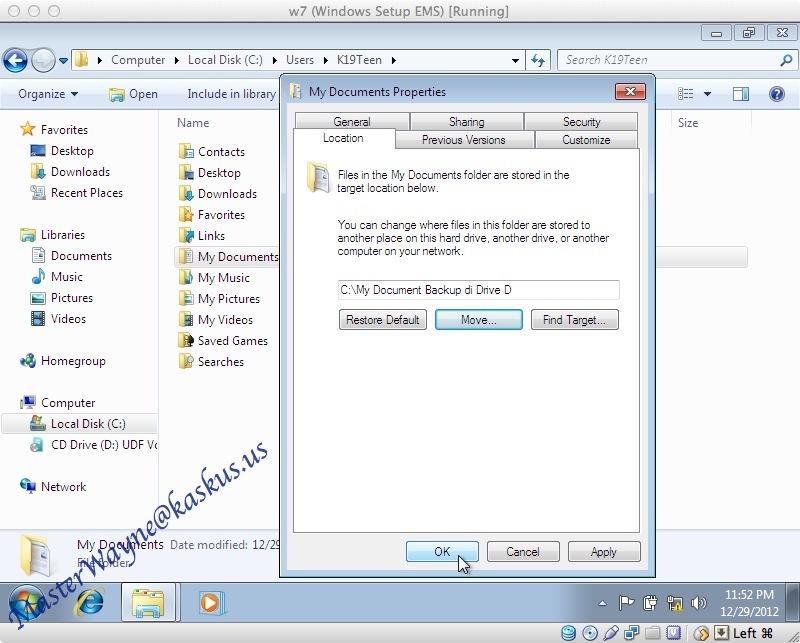Image resolution: width=800 pixels, height=643 pixels.
Task: Expand the arrow after K19Teen breadcrumb
Action: coord(393,61)
